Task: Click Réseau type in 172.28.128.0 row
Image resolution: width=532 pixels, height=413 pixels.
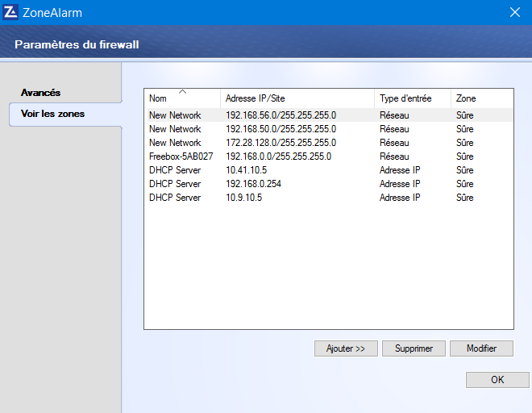Action: [x=394, y=143]
